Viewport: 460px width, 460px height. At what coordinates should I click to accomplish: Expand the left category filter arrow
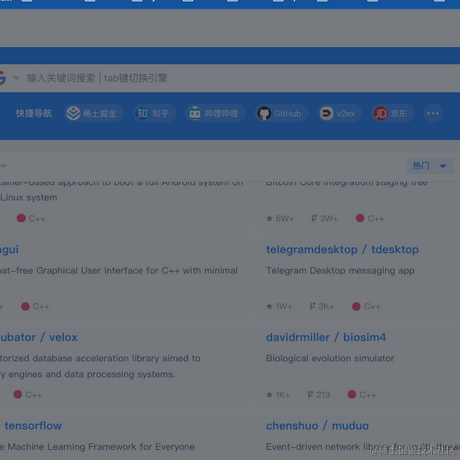pyautogui.click(x=3, y=166)
